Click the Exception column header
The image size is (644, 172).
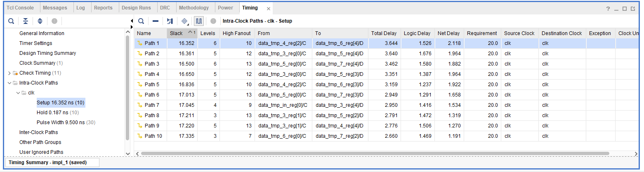coord(600,33)
